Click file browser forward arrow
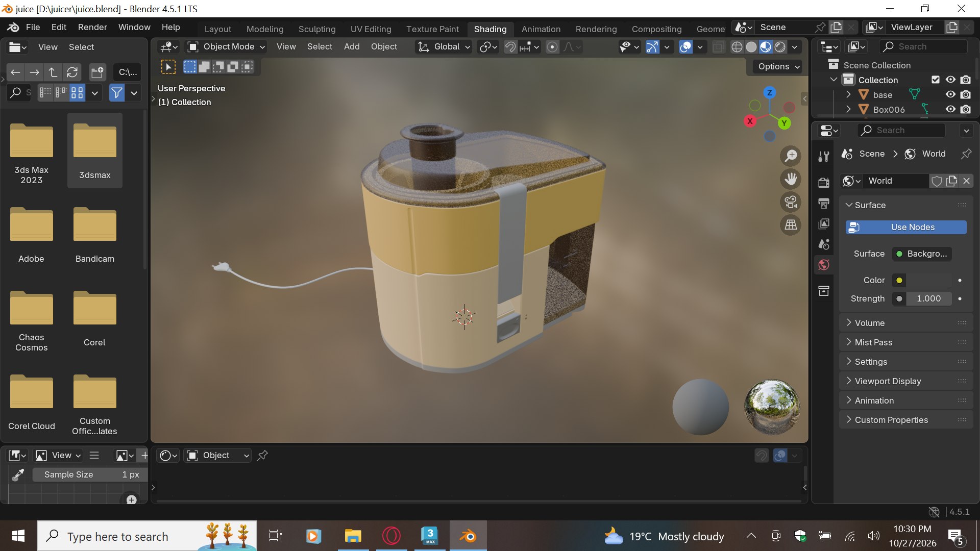The height and width of the screenshot is (551, 980). (x=34, y=72)
